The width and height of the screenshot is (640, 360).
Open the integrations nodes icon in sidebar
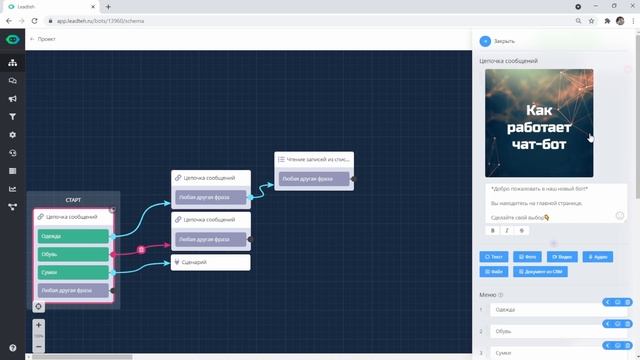coord(13,207)
